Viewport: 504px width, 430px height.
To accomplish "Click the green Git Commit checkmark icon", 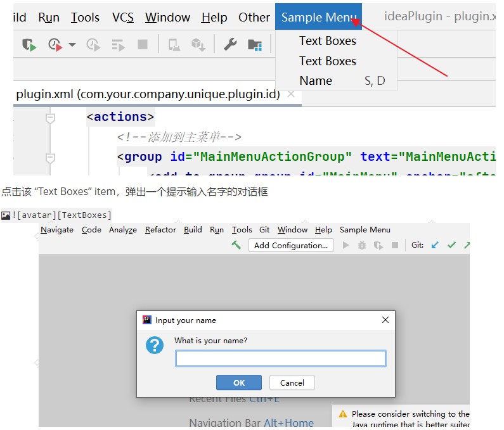I will tap(451, 245).
